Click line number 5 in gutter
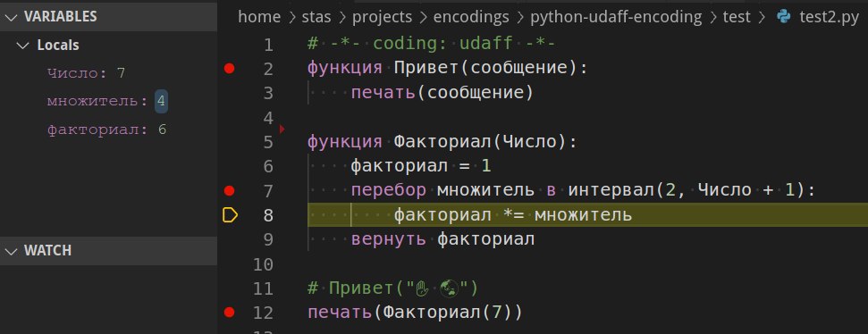The width and height of the screenshot is (868, 334). [x=268, y=143]
